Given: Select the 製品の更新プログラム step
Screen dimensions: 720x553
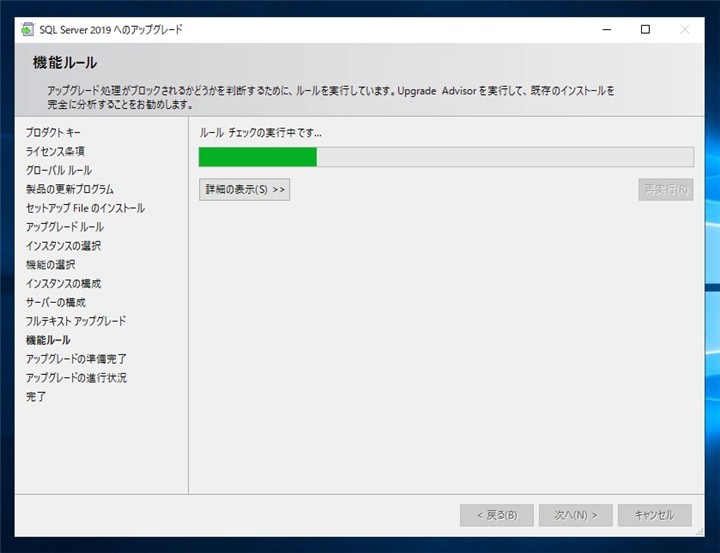Looking at the screenshot, I should point(70,189).
